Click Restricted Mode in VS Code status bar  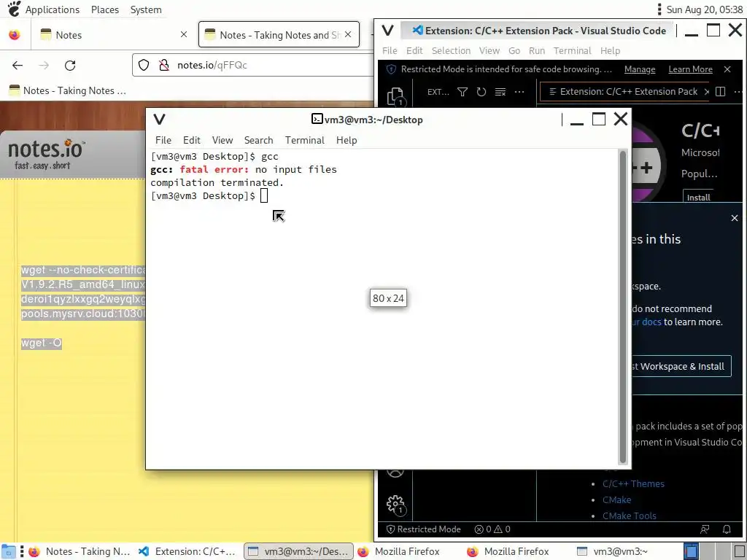pyautogui.click(x=424, y=529)
